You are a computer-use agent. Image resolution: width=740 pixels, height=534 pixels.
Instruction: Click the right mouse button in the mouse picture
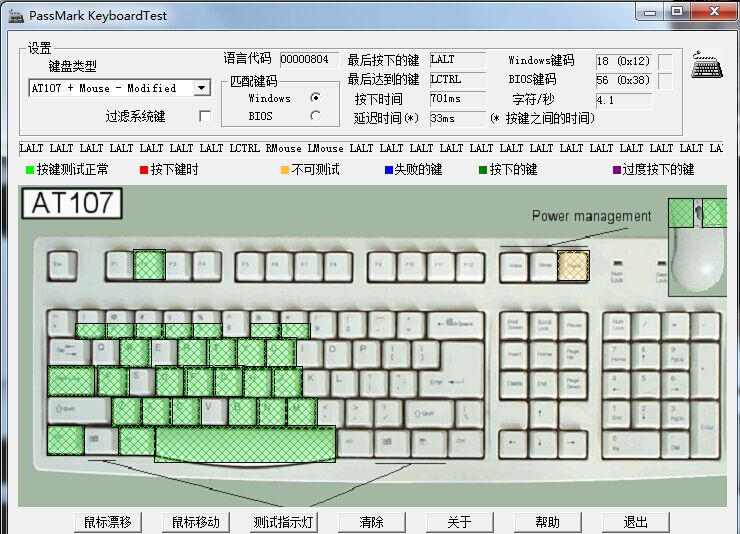click(x=714, y=213)
